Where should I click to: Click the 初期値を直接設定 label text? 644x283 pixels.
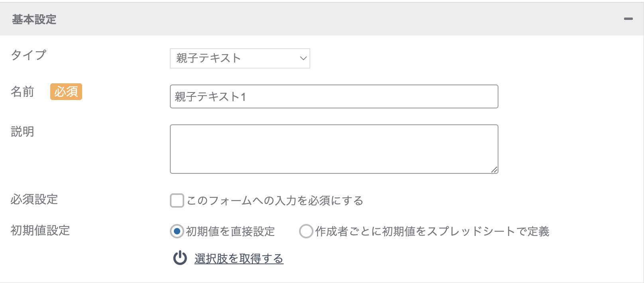click(x=230, y=231)
